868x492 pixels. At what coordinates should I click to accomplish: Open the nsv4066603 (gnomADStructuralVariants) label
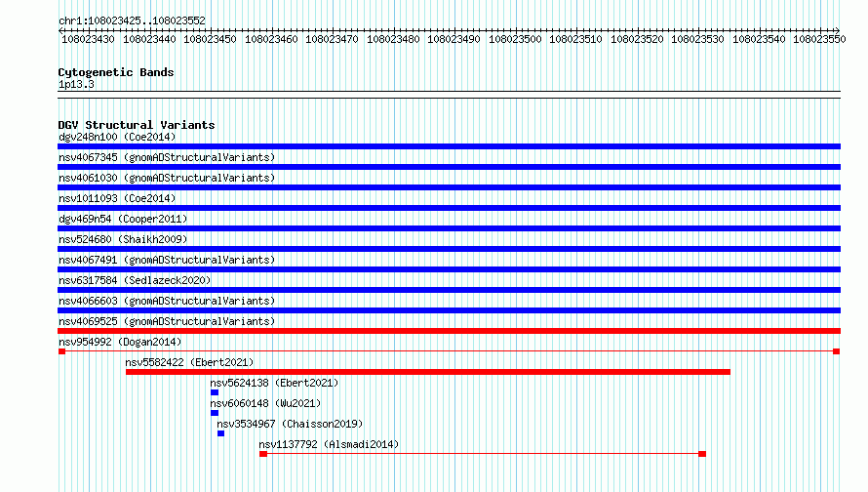[167, 301]
